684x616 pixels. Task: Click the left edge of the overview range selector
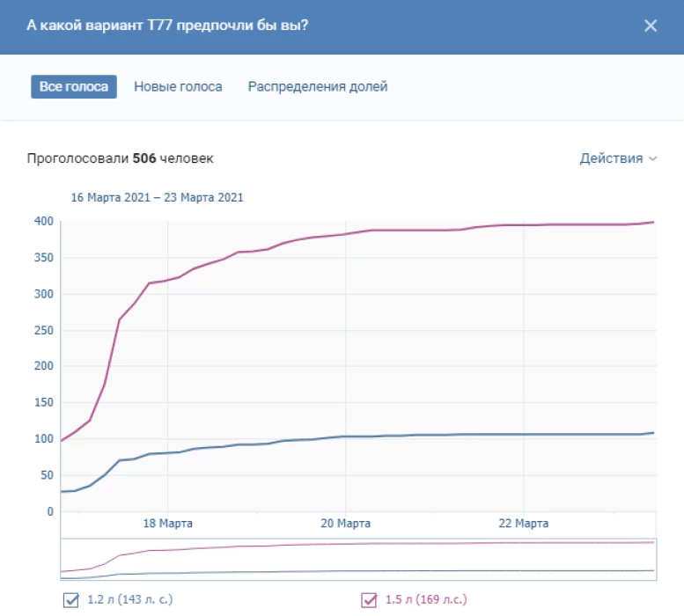point(61,558)
